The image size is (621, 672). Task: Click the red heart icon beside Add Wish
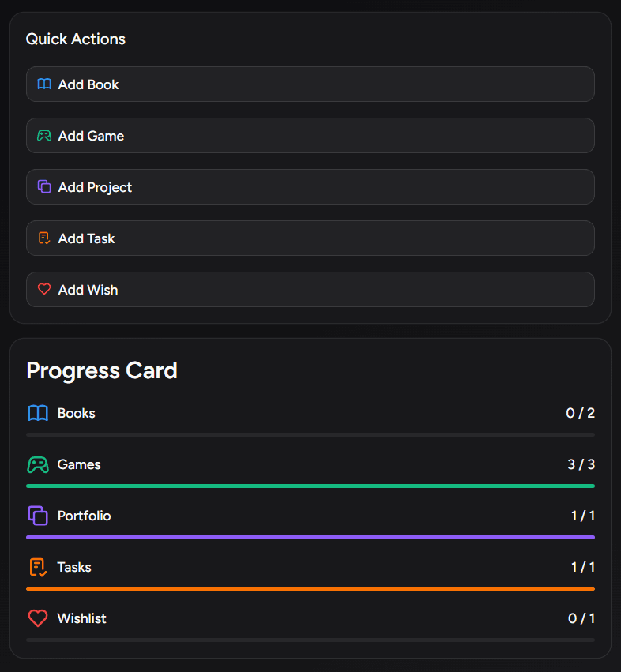pyautogui.click(x=44, y=290)
